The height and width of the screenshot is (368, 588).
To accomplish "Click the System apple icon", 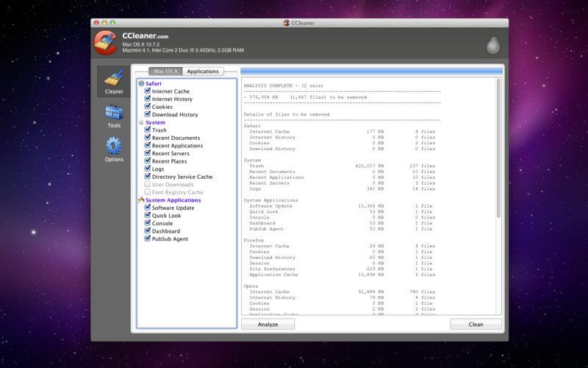I will (x=141, y=122).
